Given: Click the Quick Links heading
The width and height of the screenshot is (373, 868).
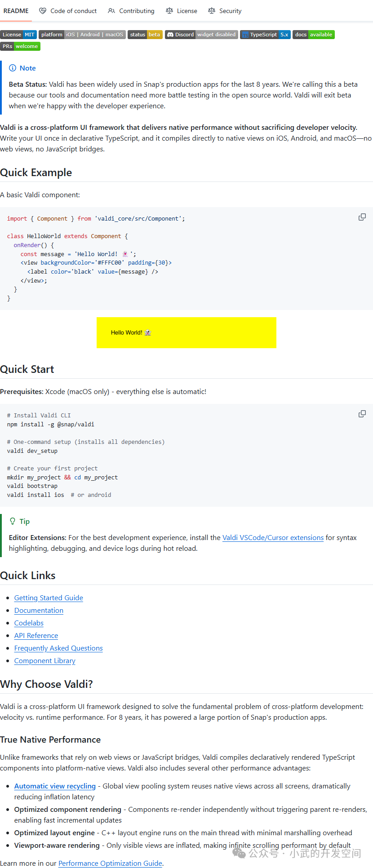Looking at the screenshot, I should pyautogui.click(x=28, y=576).
